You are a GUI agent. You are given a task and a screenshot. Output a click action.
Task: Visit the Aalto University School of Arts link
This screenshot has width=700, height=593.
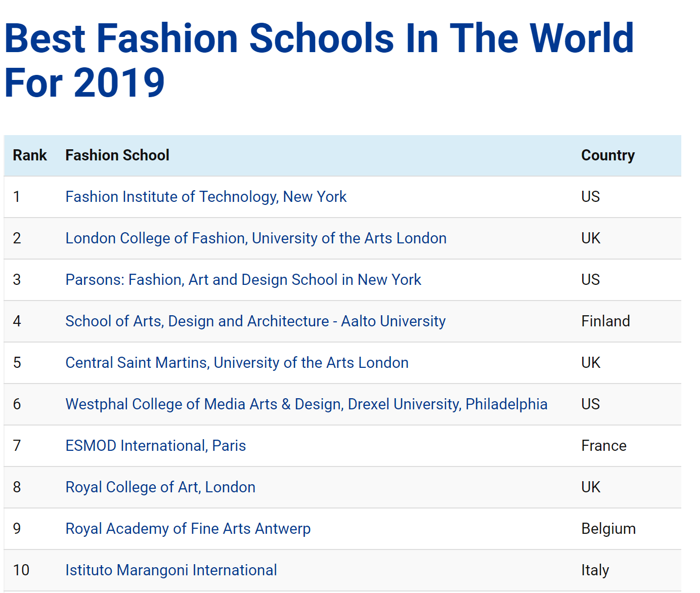click(x=255, y=321)
